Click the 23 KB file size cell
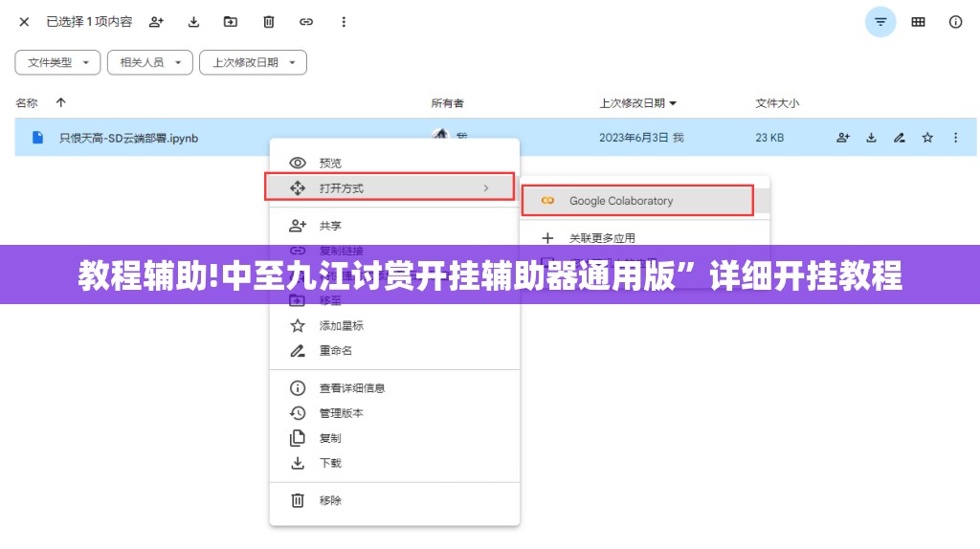The image size is (980, 549). pos(769,138)
